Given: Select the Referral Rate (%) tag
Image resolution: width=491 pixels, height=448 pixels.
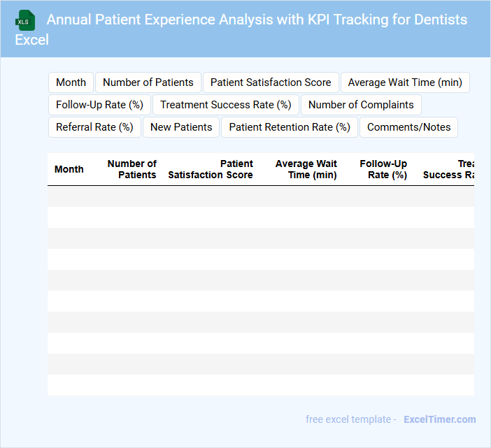Looking at the screenshot, I should [x=94, y=127].
